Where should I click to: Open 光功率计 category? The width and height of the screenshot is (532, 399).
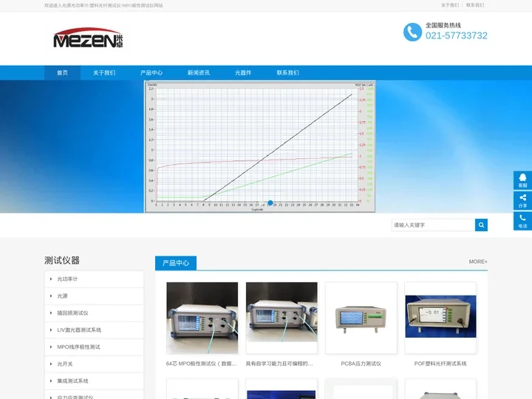pos(67,279)
